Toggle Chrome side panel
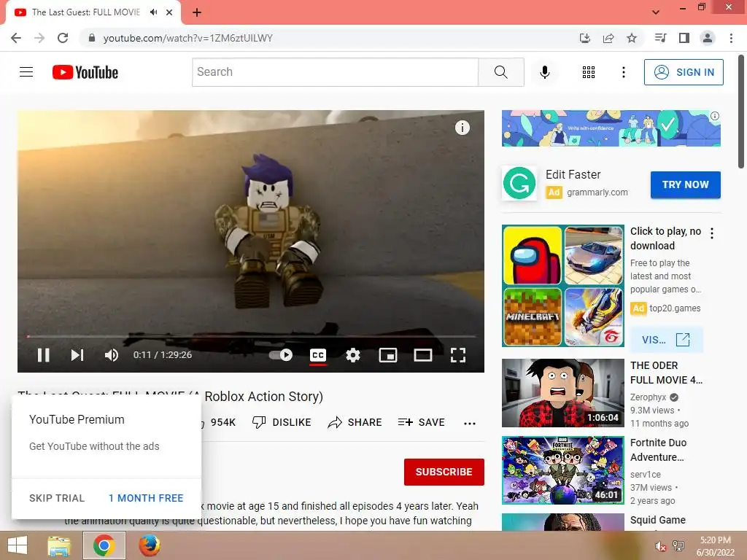 (x=684, y=38)
